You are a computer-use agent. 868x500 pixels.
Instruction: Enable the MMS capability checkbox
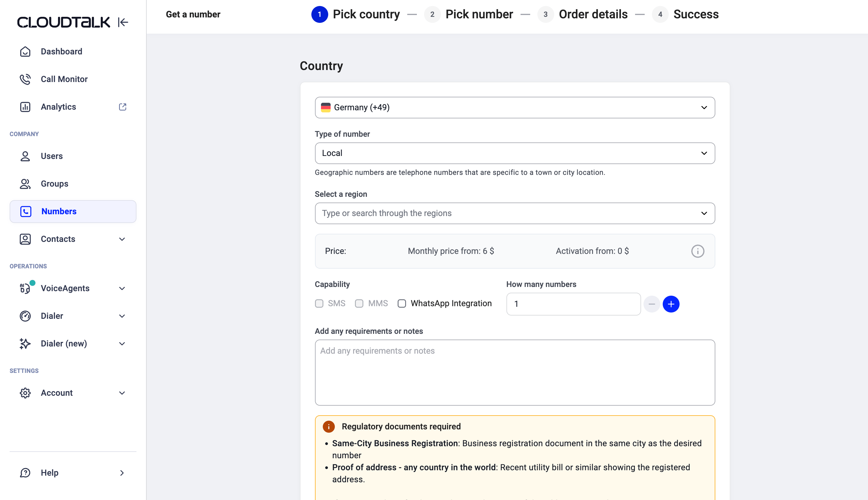[359, 303]
